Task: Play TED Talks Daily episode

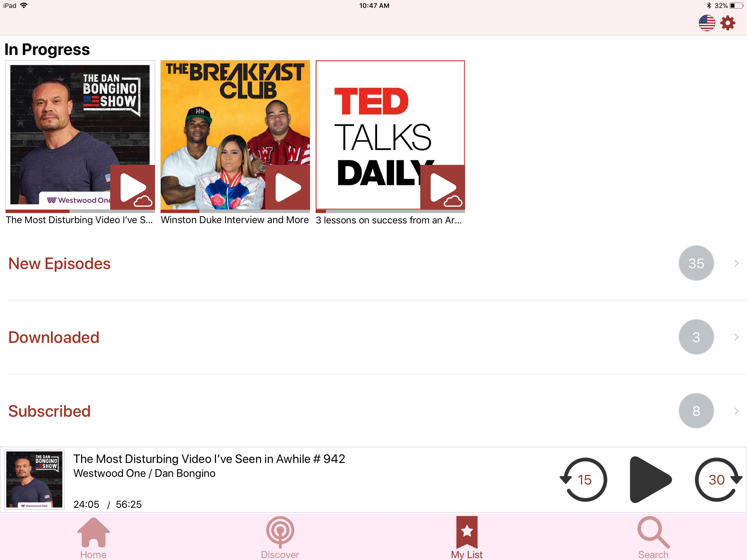Action: pyautogui.click(x=442, y=188)
